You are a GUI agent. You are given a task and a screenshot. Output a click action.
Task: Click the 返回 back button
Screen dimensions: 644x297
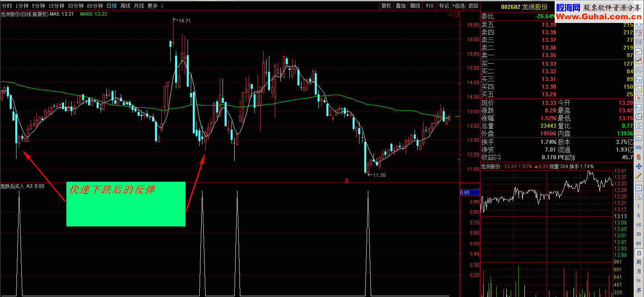[473, 6]
